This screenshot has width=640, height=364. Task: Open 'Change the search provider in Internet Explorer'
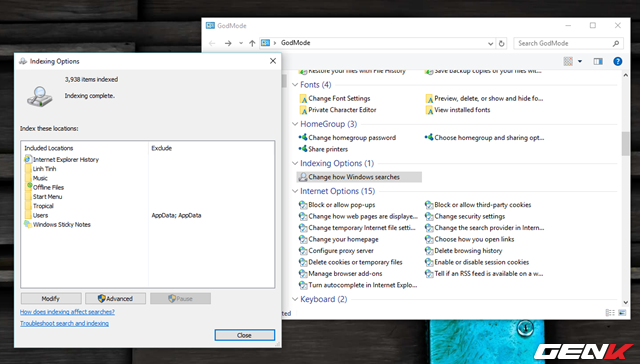click(489, 228)
